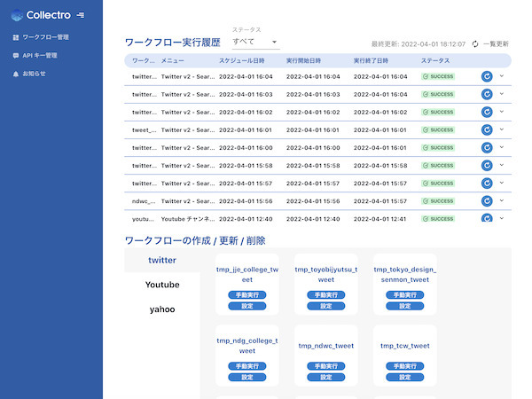The height and width of the screenshot is (399, 532).
Task: Click rerun icon on the ndwc_ 15:56 row
Action: [487, 200]
